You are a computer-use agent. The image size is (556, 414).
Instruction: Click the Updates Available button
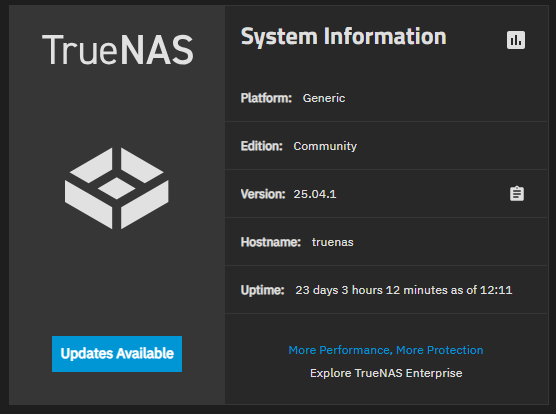point(117,354)
